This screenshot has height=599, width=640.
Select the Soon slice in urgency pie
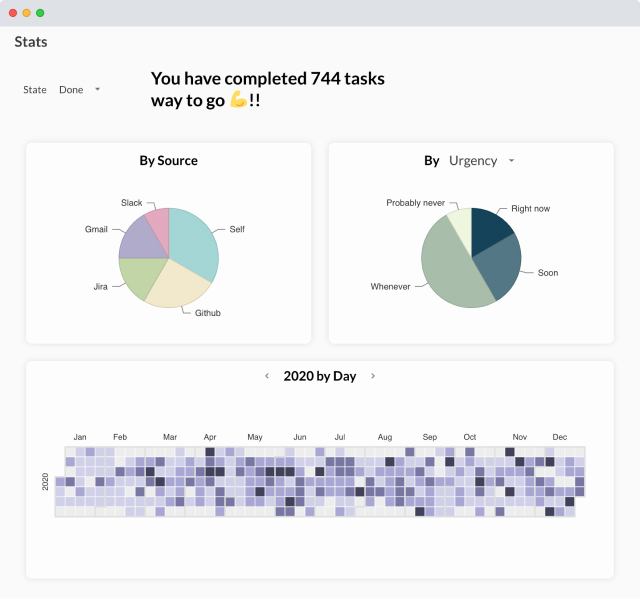pyautogui.click(x=500, y=265)
